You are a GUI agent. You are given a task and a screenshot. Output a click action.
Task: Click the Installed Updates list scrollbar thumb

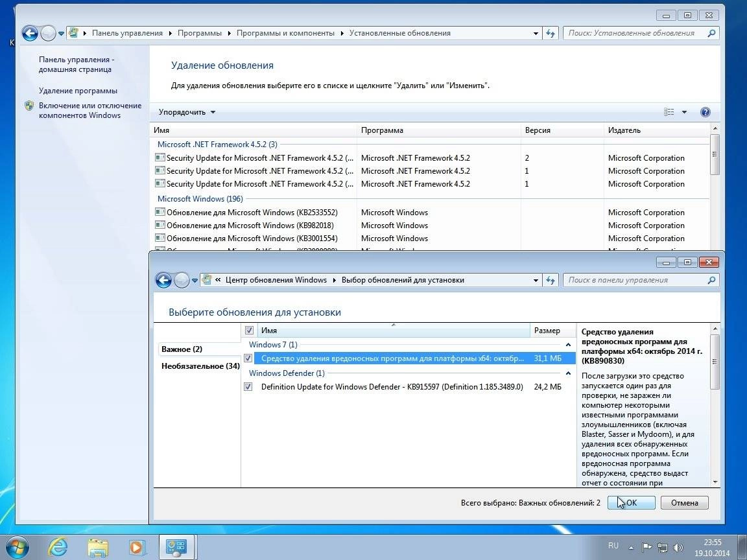tap(714, 154)
